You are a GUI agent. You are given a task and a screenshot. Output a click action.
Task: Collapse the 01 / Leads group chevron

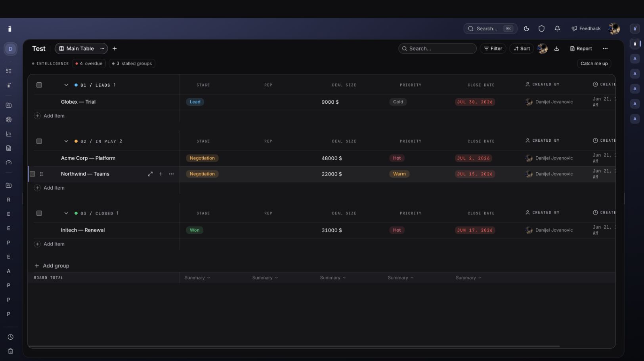[x=66, y=85]
